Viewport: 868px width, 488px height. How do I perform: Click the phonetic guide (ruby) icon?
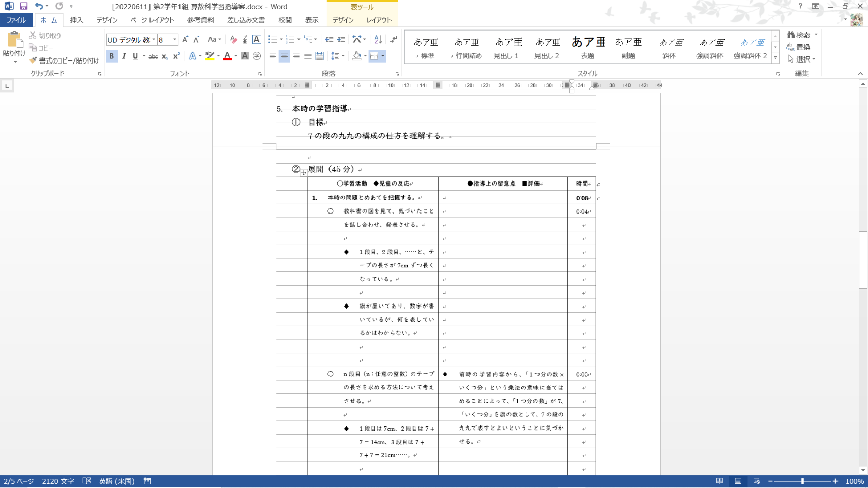click(245, 39)
